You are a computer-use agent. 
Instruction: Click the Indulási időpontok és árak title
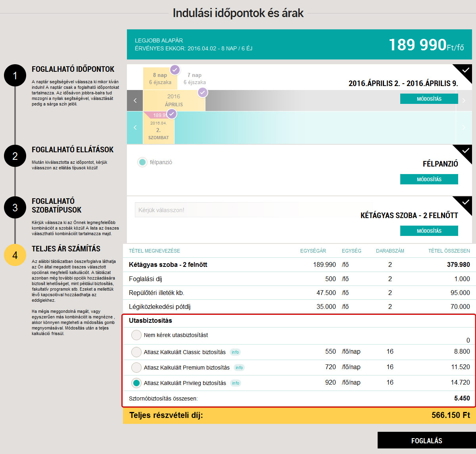click(238, 13)
